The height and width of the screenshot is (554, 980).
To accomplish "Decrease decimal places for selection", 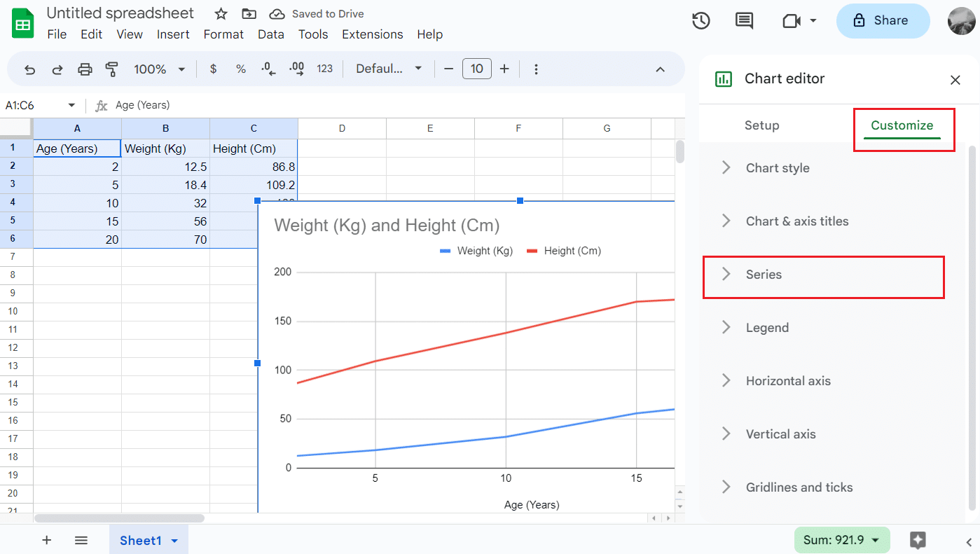I will tap(268, 69).
